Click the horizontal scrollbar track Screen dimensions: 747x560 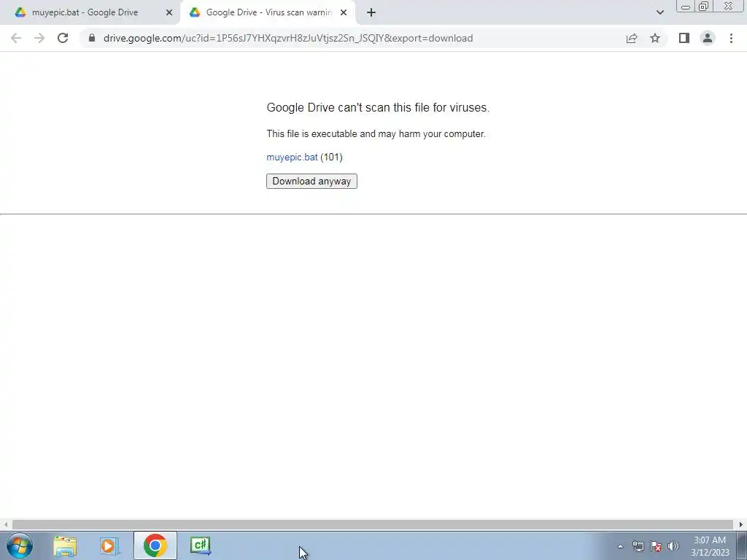[373, 524]
